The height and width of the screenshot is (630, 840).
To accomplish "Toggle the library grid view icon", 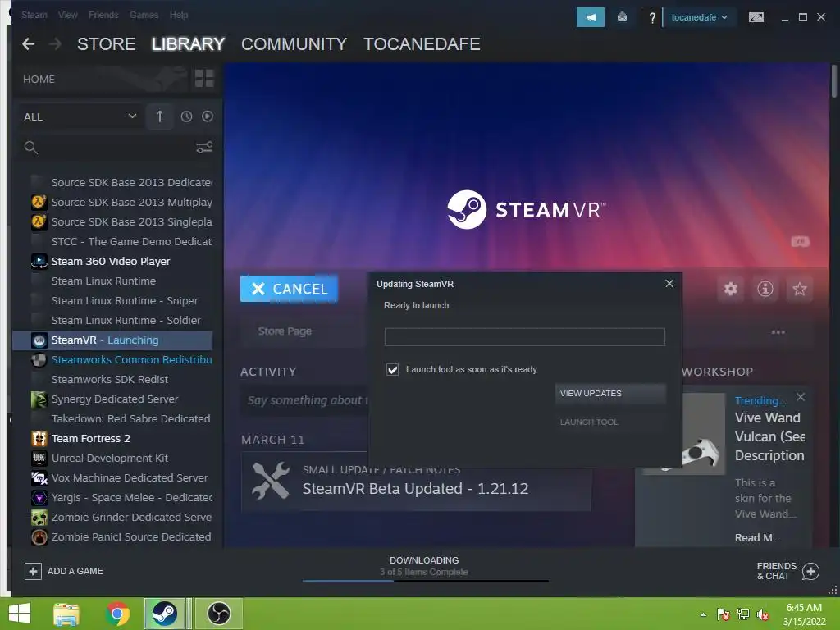I will click(x=204, y=78).
